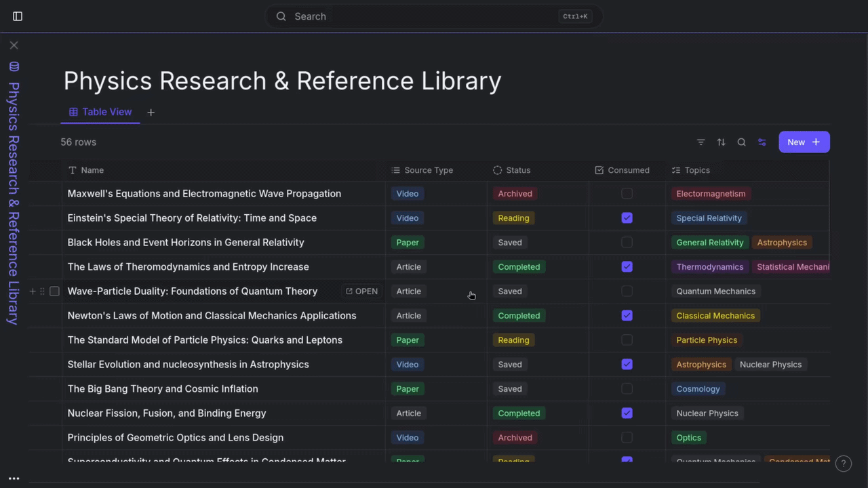Viewport: 868px width, 488px height.
Task: Close the side panel with the X
Action: coord(14,45)
